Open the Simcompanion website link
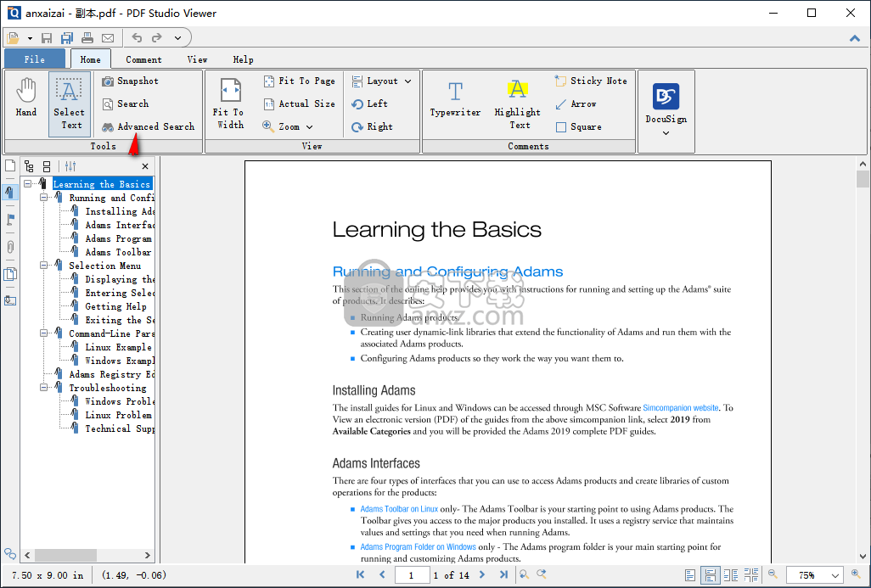The width and height of the screenshot is (871, 588). [x=681, y=407]
